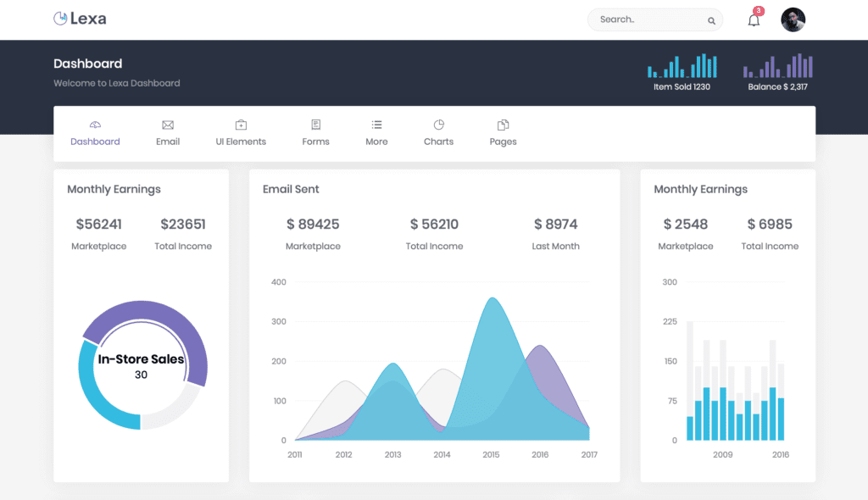
Task: Expand the UI Elements menu label
Action: tap(241, 142)
